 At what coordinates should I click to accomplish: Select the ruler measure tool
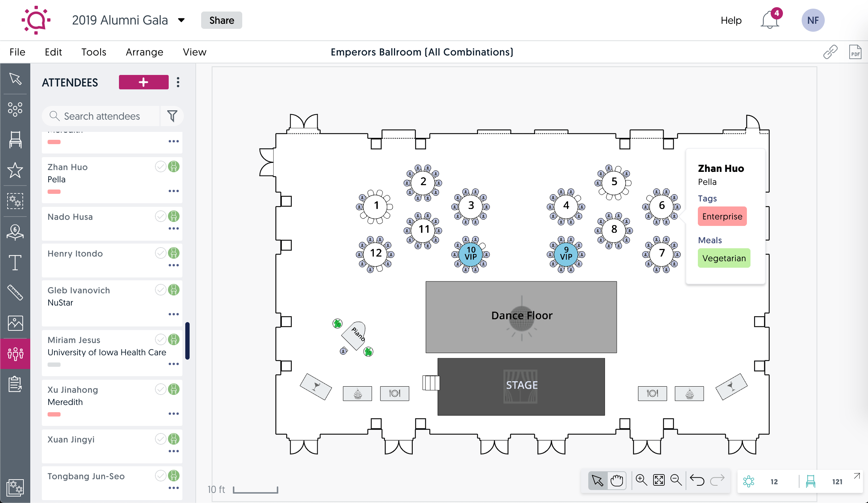15,293
